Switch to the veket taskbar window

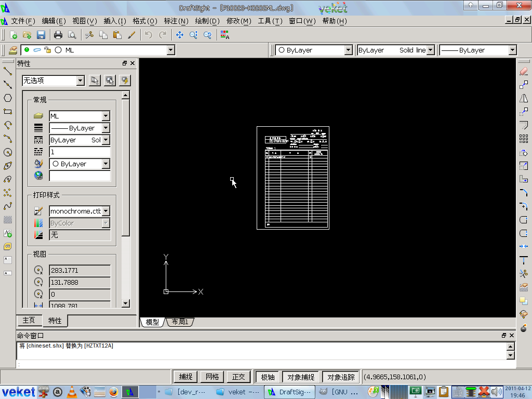click(x=237, y=392)
